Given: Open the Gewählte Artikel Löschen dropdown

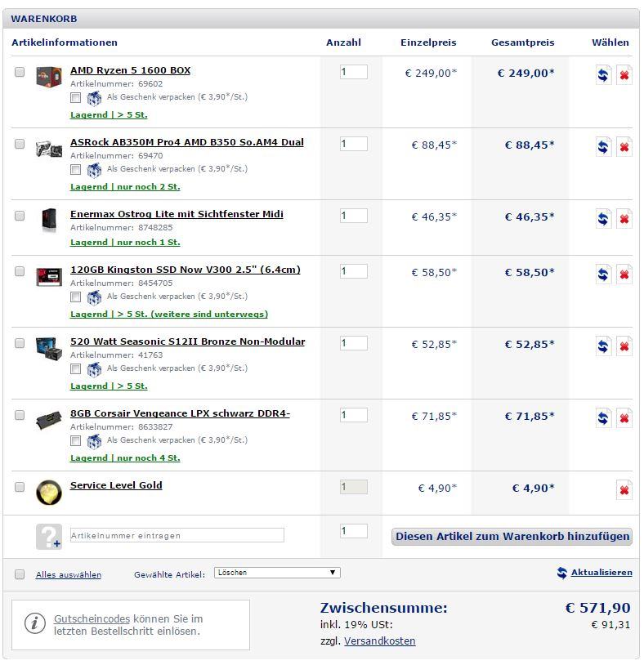Looking at the screenshot, I should pos(277,573).
